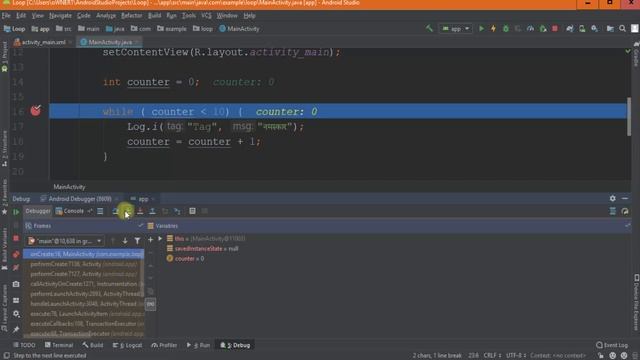Open the Logcat tool window
The height and width of the screenshot is (360, 640).
pyautogui.click(x=128, y=345)
